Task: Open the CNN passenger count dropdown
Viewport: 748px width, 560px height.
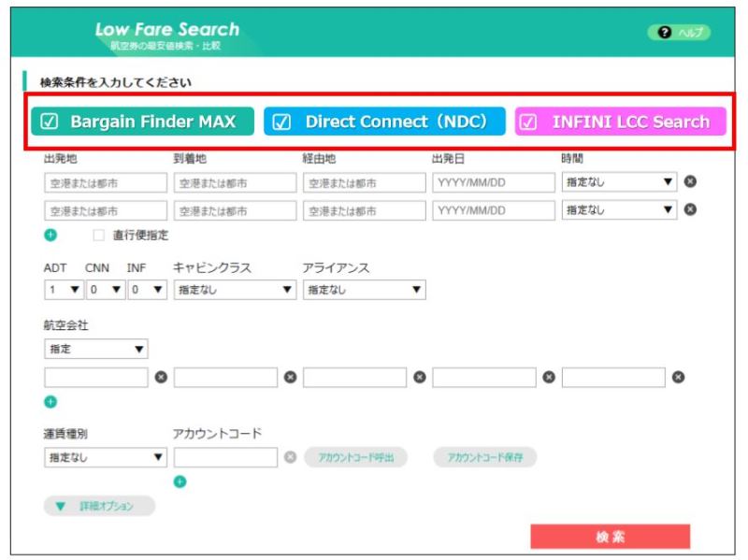Action: click(x=106, y=290)
